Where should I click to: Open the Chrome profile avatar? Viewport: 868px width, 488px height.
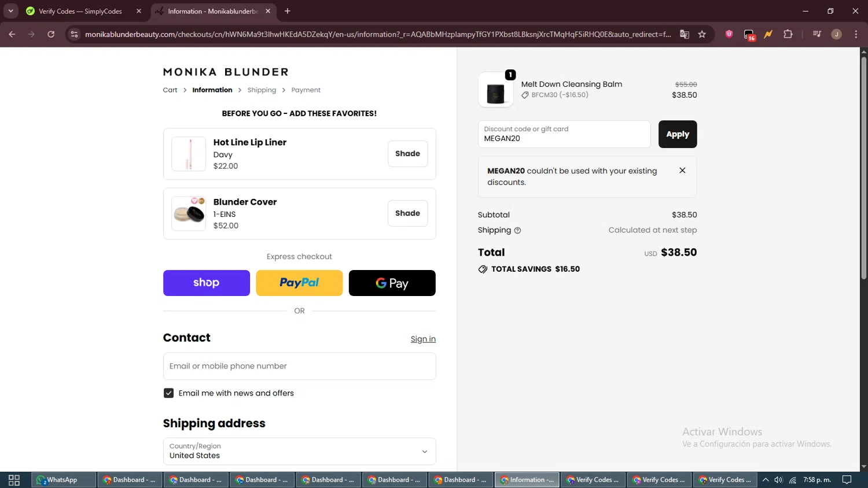click(836, 34)
